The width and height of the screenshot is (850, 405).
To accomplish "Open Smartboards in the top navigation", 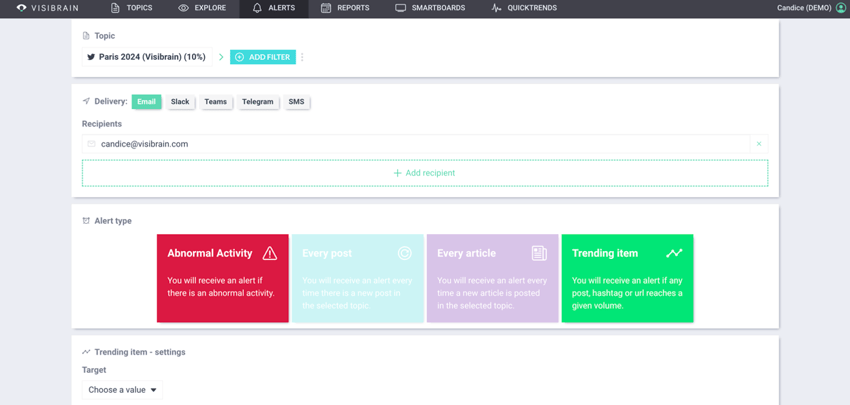I will (430, 8).
